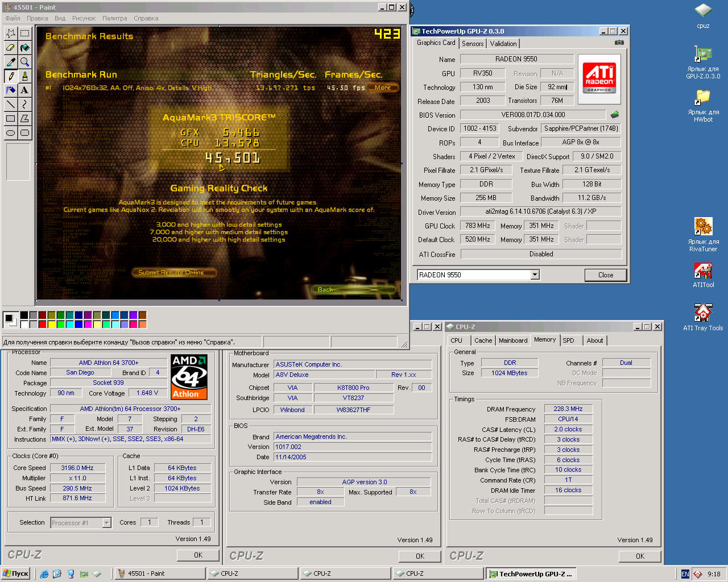
Task: Activate the Magnifier tool in Paint
Action: [24, 62]
